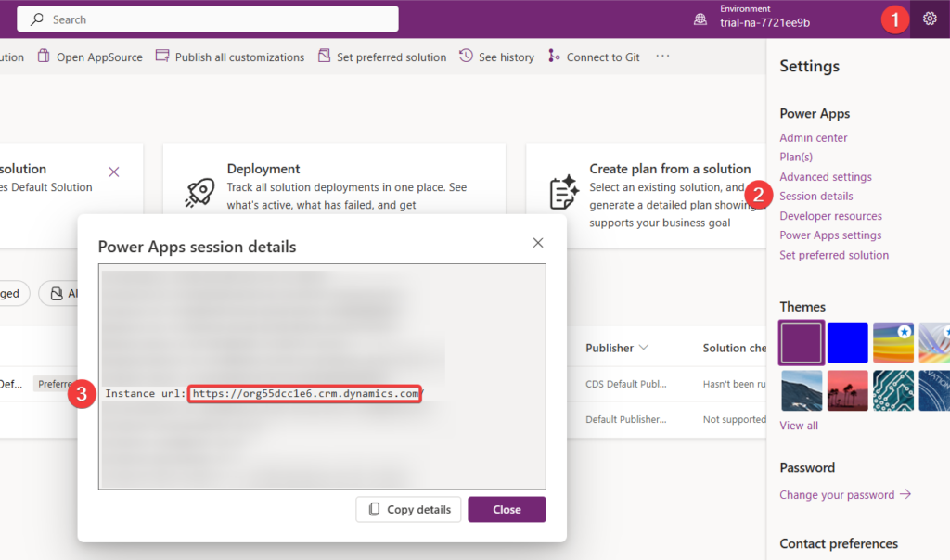Click inside the session details text box
This screenshot has height=560, width=950.
(322, 375)
